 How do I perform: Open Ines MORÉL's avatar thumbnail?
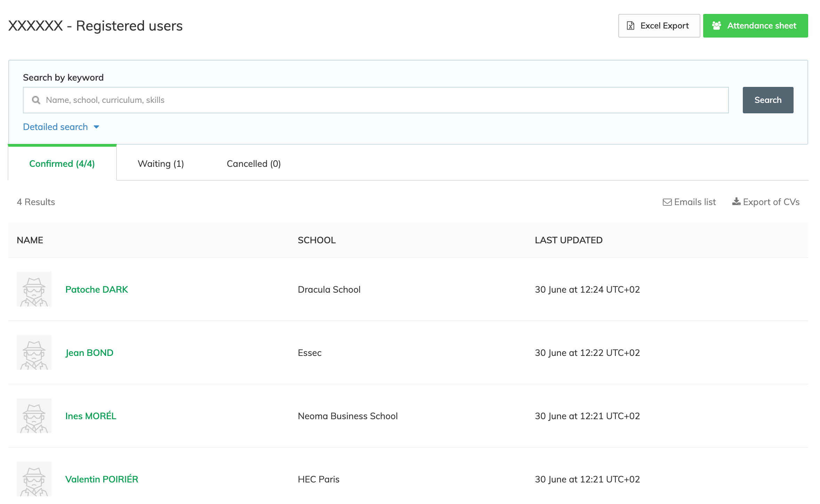click(34, 416)
